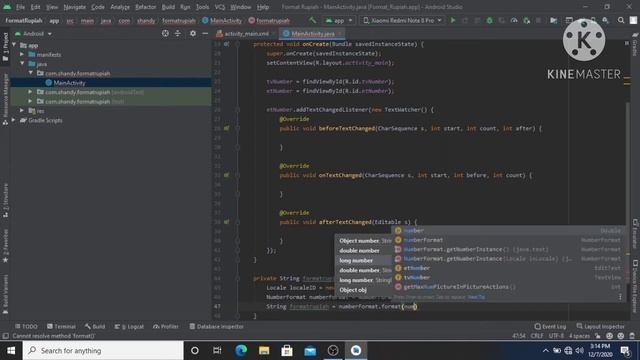The height and width of the screenshot is (360, 640).
Task: Click the Search Everywhere magnifier icon
Action: (x=621, y=20)
